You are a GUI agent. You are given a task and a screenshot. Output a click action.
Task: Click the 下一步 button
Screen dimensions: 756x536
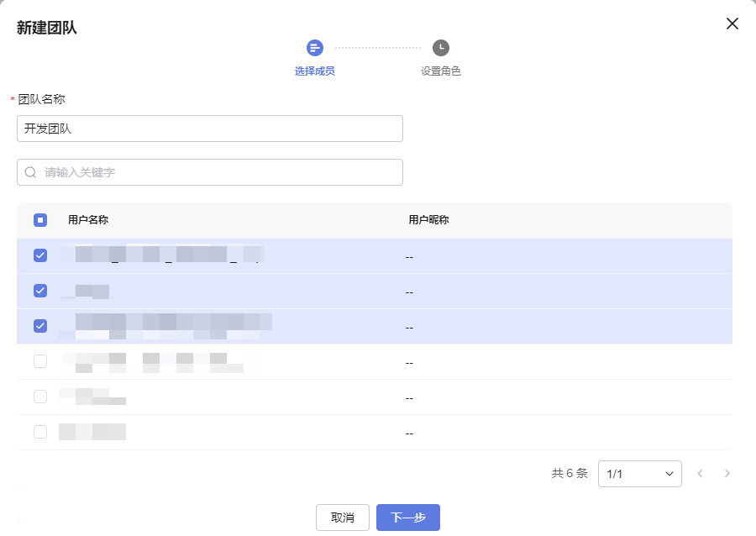click(408, 518)
